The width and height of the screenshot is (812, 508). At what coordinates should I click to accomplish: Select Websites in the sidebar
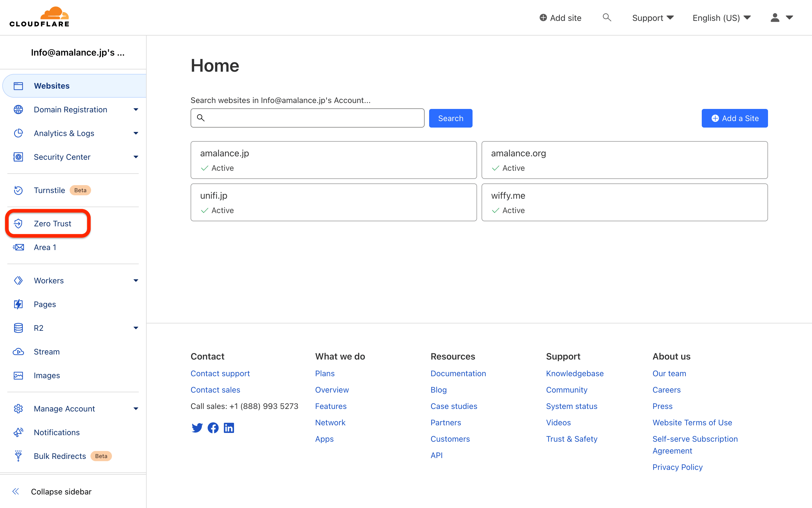tap(74, 86)
